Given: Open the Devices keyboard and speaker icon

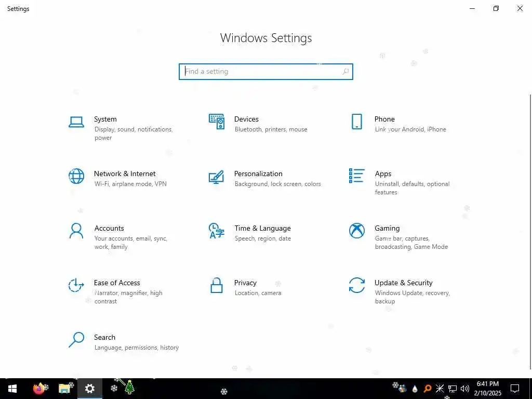Looking at the screenshot, I should pos(217,122).
